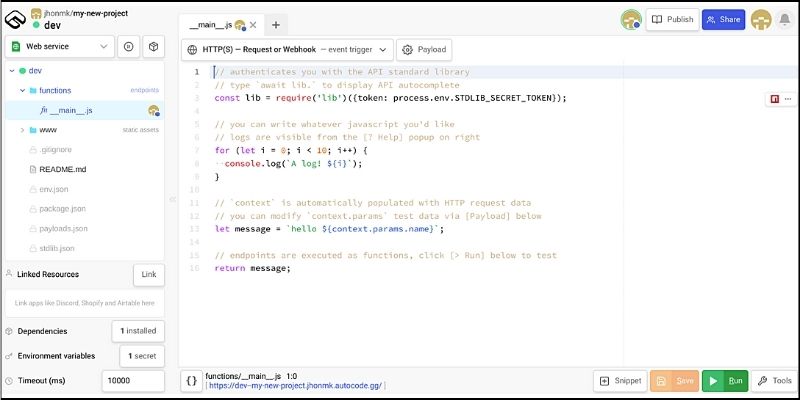Image resolution: width=800 pixels, height=400 pixels.
Task: Click the 1 installed dependencies button
Action: pos(138,331)
